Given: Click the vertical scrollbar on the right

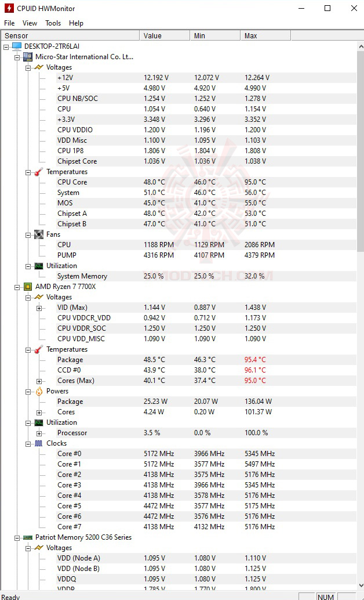Looking at the screenshot, I should 360,145.
